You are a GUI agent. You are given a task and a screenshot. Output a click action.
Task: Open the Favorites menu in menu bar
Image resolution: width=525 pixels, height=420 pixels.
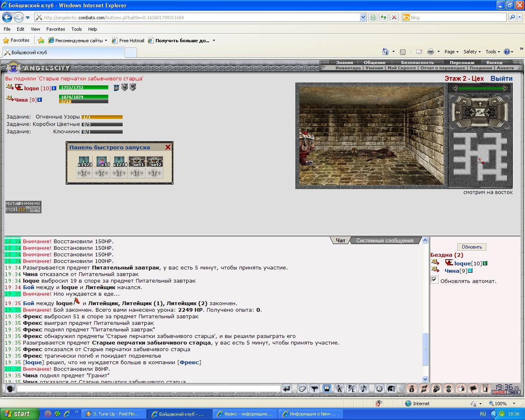click(x=55, y=29)
